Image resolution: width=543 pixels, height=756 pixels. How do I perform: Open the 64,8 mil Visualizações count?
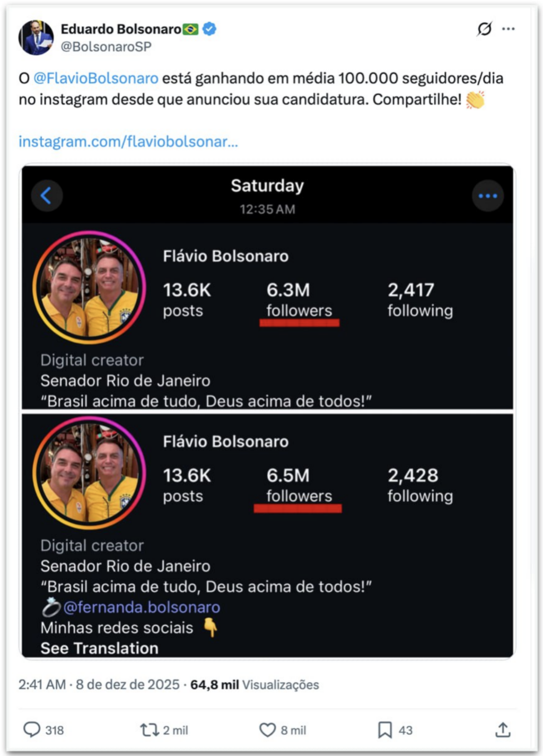[255, 684]
